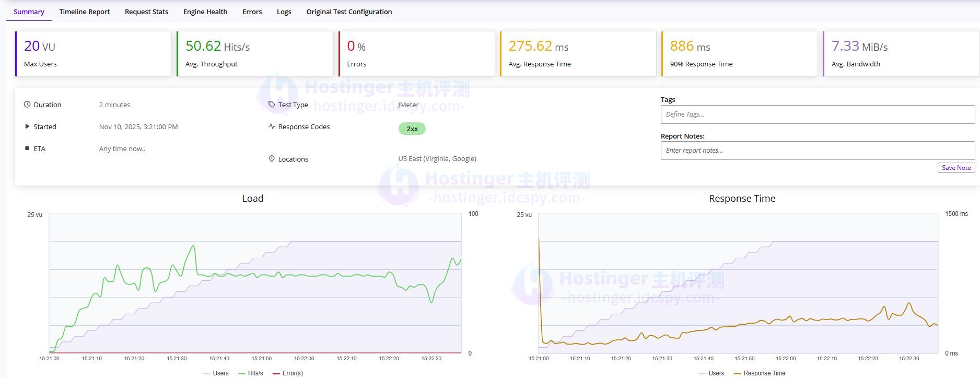Toggle Error(s) series in Load legend

[x=288, y=373]
